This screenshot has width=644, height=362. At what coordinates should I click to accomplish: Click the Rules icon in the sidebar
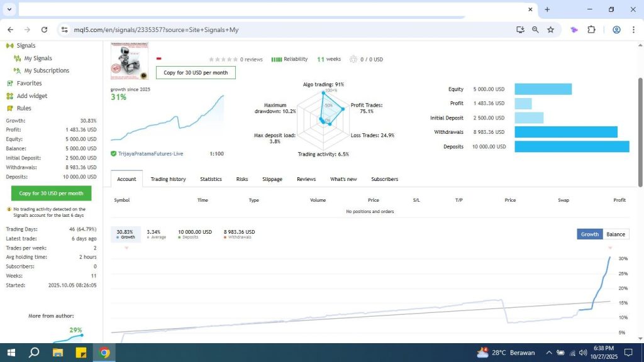pyautogui.click(x=10, y=108)
